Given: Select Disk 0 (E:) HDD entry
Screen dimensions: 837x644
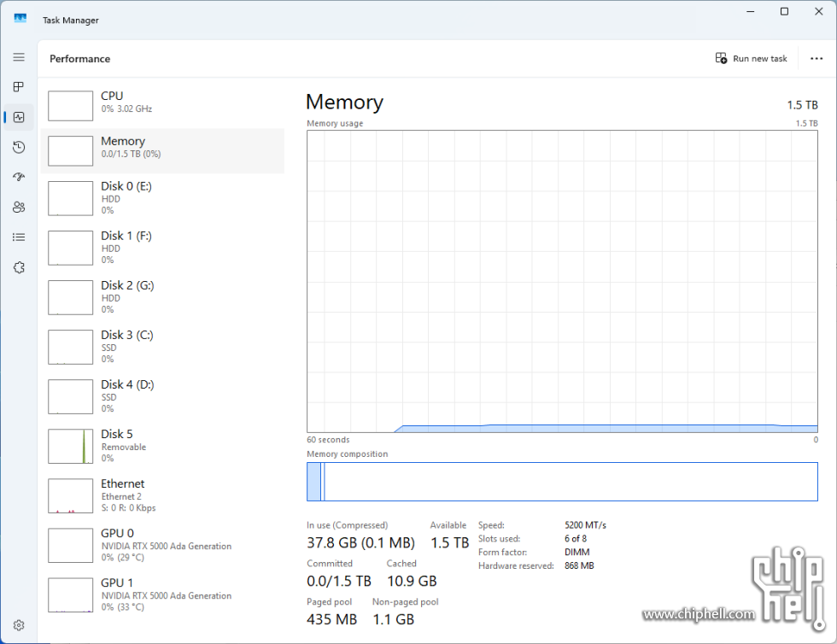Looking at the screenshot, I should coord(162,197).
